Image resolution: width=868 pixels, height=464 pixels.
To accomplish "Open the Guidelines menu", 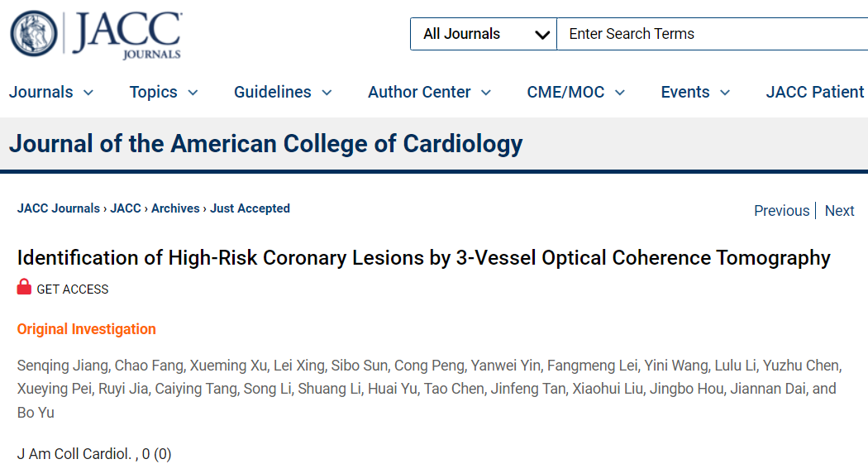I will coord(283,92).
